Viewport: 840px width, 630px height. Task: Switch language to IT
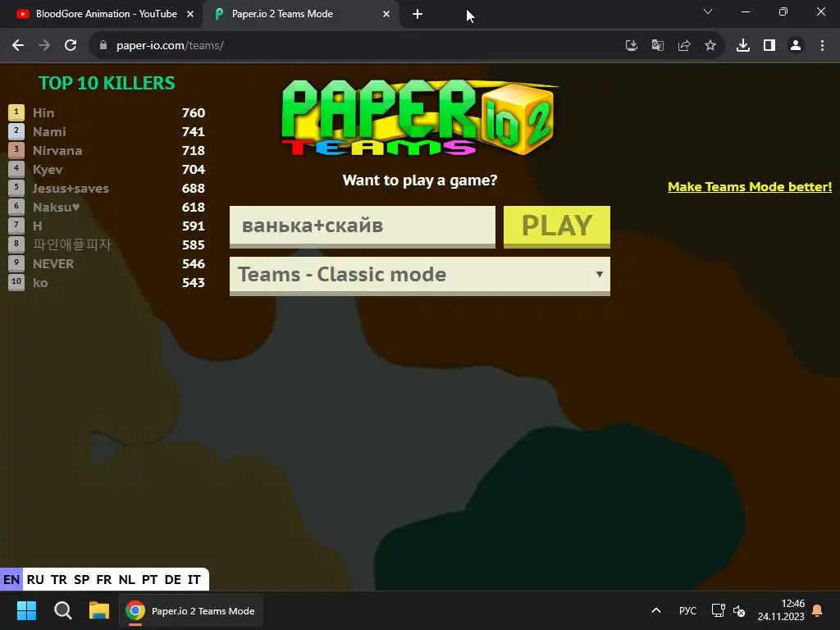pyautogui.click(x=194, y=580)
